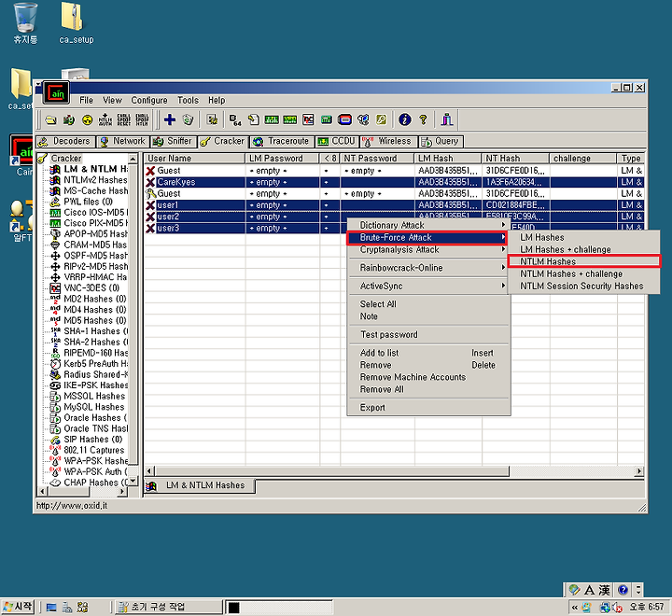Sort by the NT Hash column header
672x616 pixels.
click(x=515, y=158)
